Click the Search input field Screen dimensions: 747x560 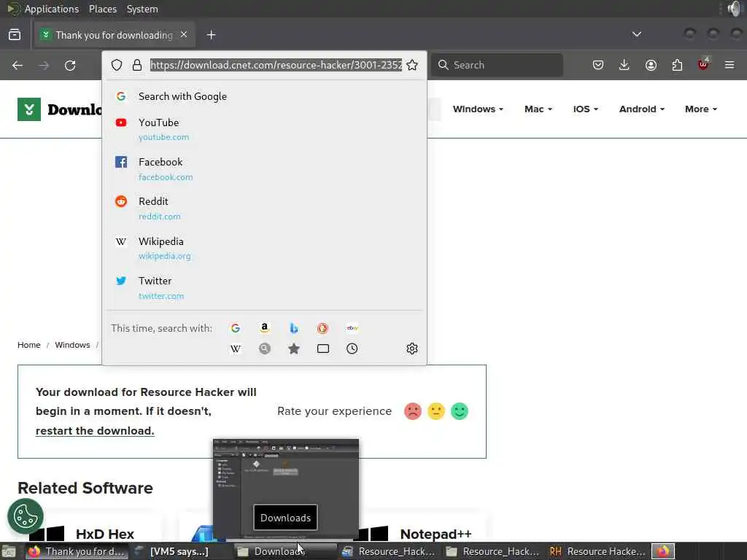click(x=497, y=65)
